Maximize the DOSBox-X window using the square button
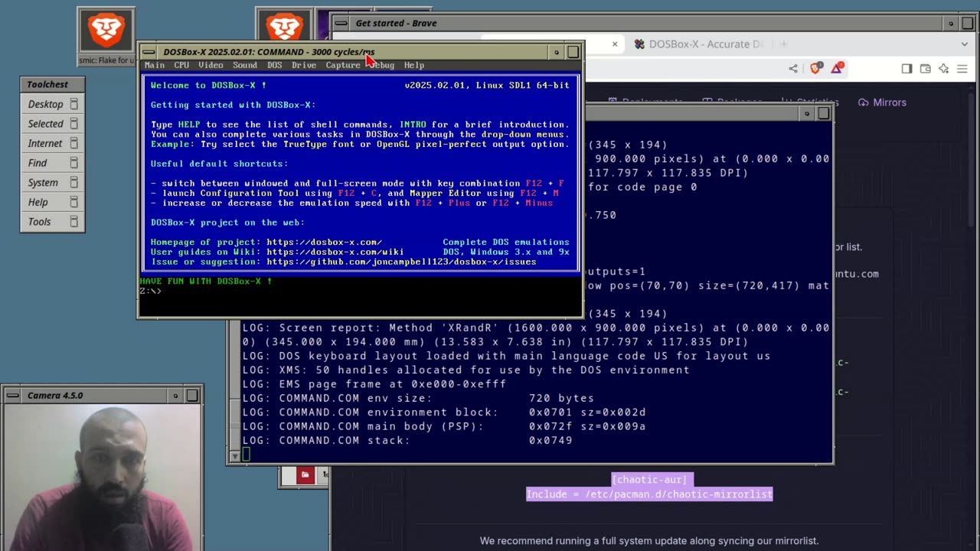This screenshot has height=551, width=980. coord(573,52)
